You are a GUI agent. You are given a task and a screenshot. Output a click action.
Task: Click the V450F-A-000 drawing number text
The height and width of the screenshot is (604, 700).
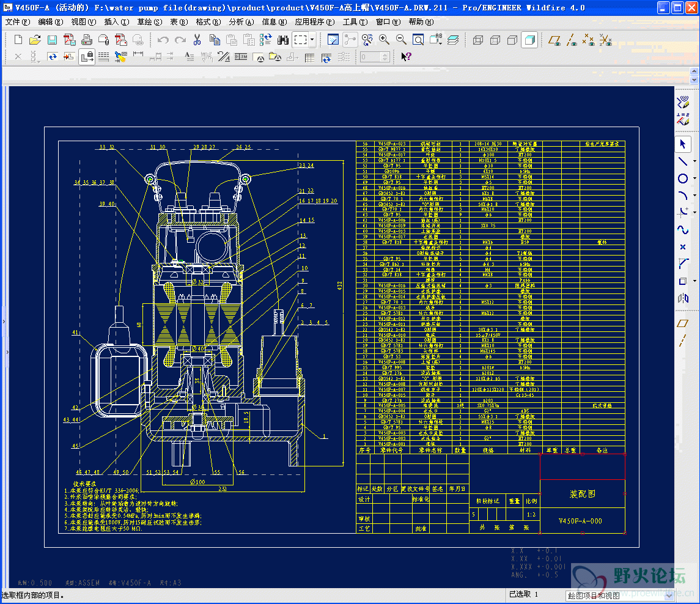(x=580, y=521)
